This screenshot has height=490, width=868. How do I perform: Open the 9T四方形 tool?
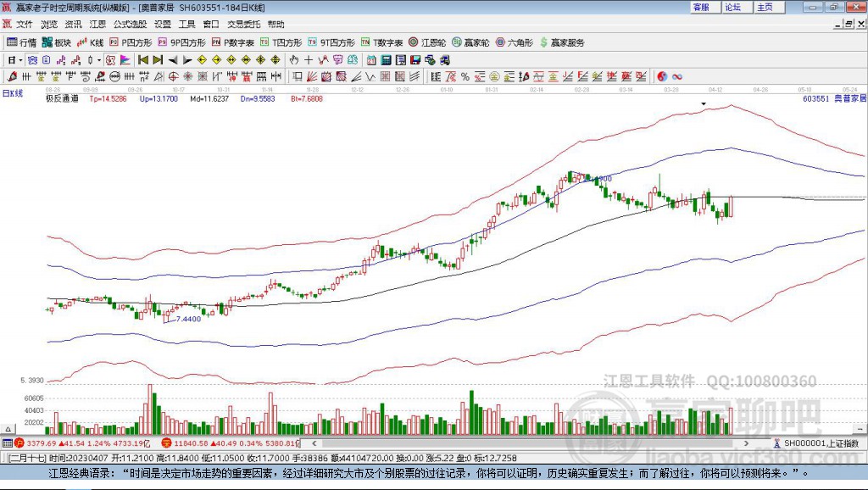(331, 42)
